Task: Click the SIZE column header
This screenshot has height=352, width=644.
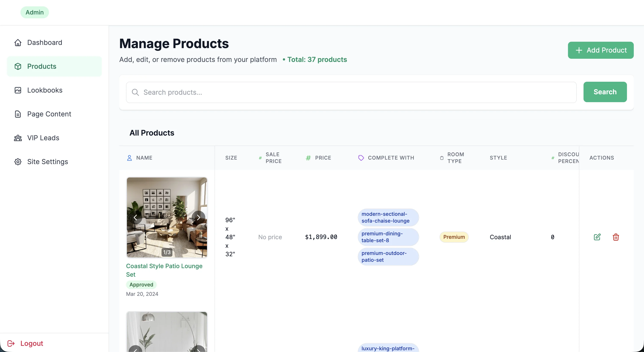Action: tap(231, 158)
